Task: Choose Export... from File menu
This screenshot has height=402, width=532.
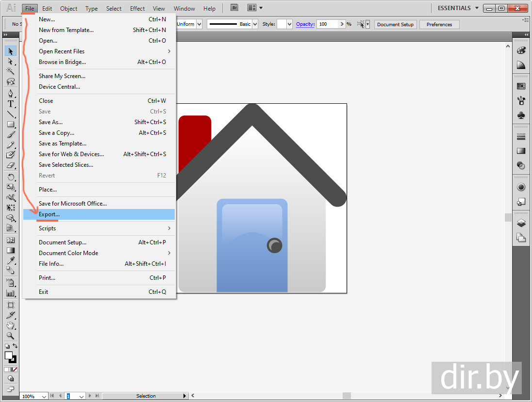Action: coord(99,214)
